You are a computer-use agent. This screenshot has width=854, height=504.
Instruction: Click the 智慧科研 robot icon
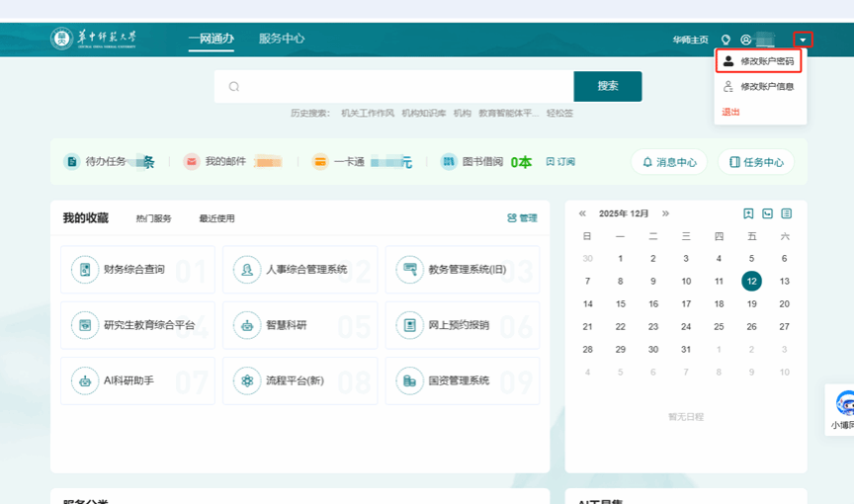(x=248, y=325)
